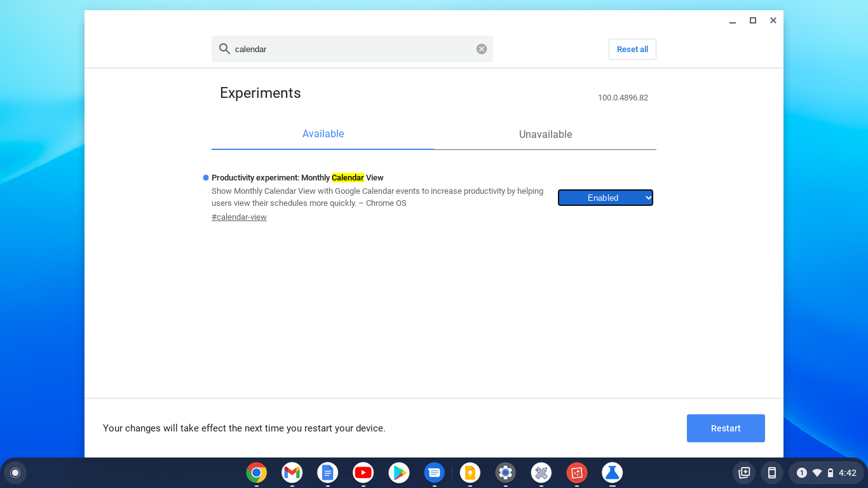Open status tray at the clock

tap(848, 473)
